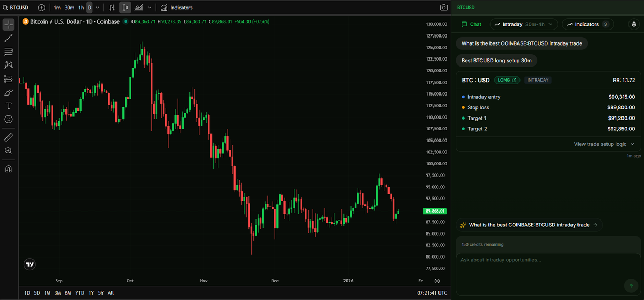Open the Chat tab in assistant panel
This screenshot has width=644, height=300.
pyautogui.click(x=471, y=24)
